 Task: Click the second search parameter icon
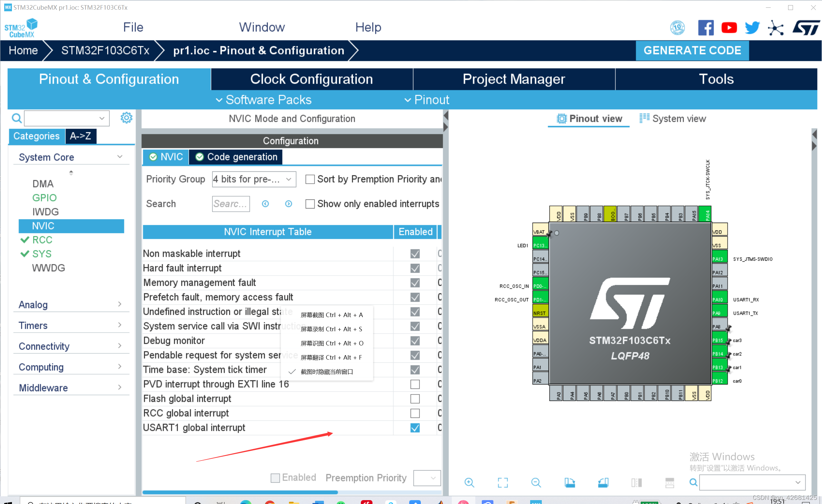288,204
